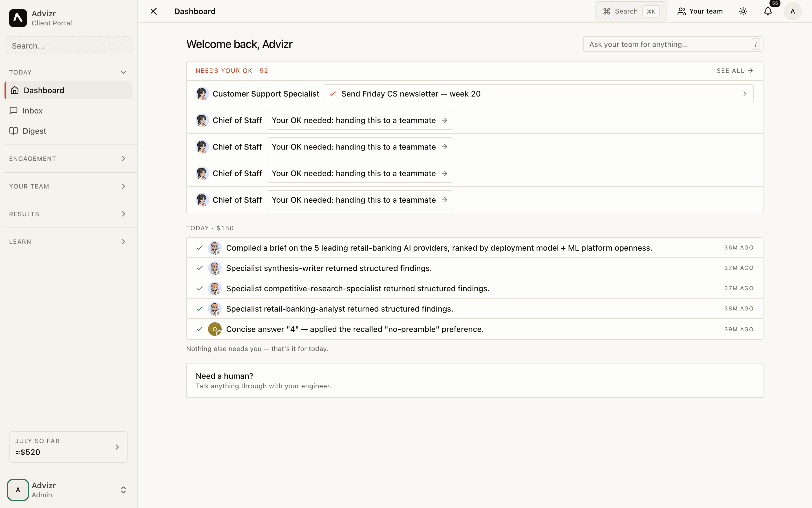Close the panel with the X icon
The height and width of the screenshot is (508, 812).
(x=154, y=11)
